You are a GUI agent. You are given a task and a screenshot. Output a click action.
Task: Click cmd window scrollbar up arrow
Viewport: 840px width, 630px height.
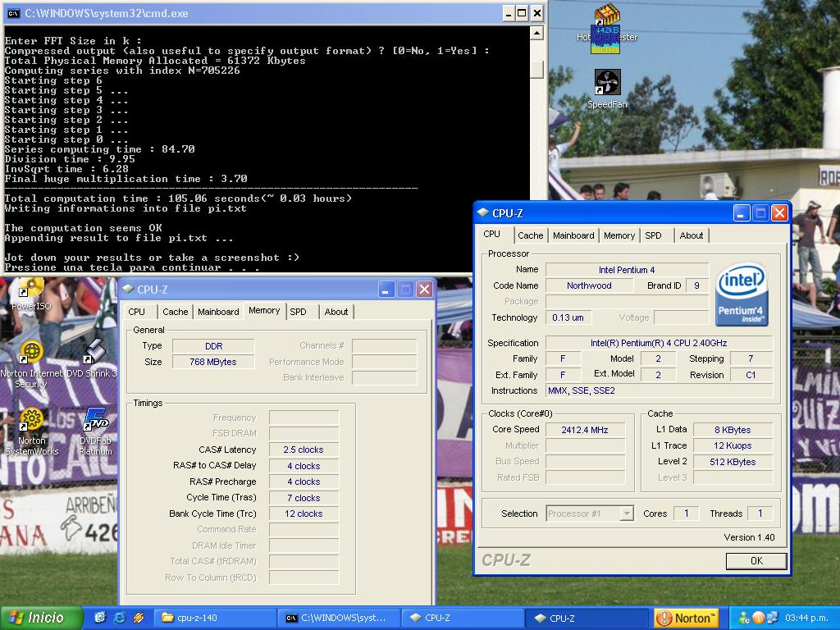point(536,34)
